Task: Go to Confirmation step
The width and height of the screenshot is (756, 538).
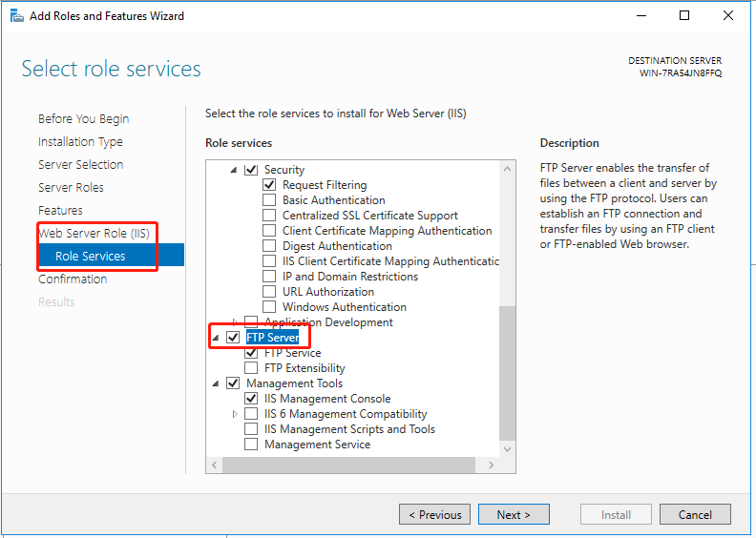Action: pyautogui.click(x=73, y=279)
